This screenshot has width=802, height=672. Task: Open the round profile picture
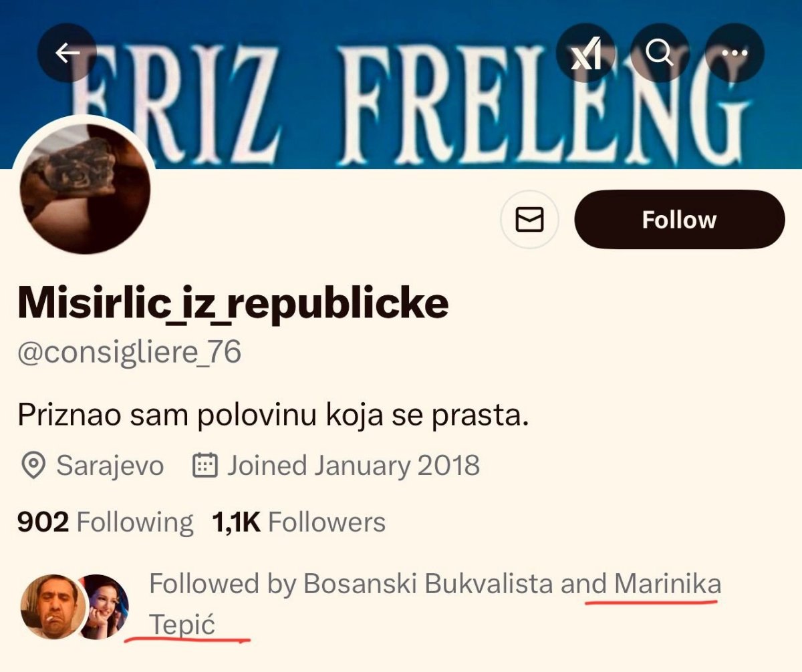click(x=85, y=188)
